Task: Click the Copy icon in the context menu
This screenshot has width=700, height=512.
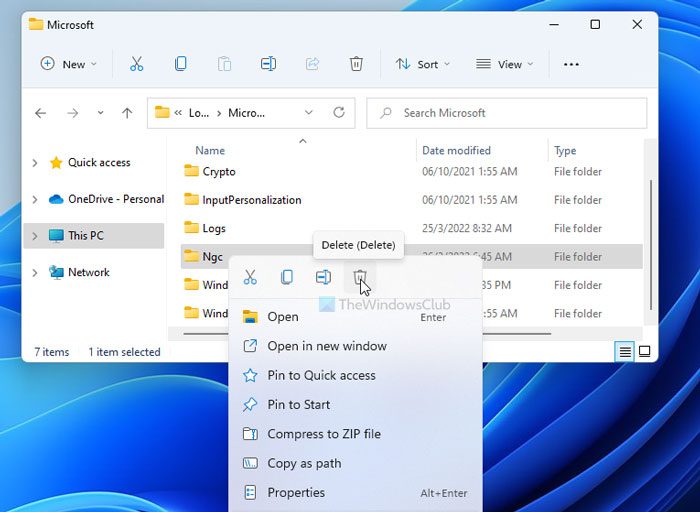Action: [287, 277]
